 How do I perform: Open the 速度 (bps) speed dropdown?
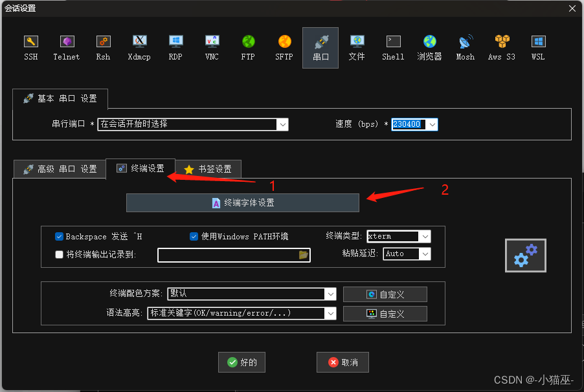pos(432,124)
